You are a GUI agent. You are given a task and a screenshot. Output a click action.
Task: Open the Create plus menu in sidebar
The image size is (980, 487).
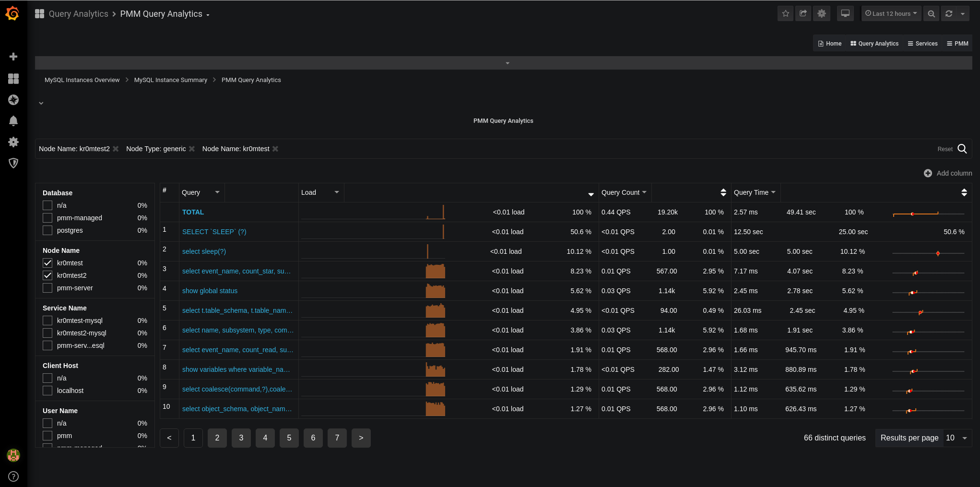tap(13, 57)
